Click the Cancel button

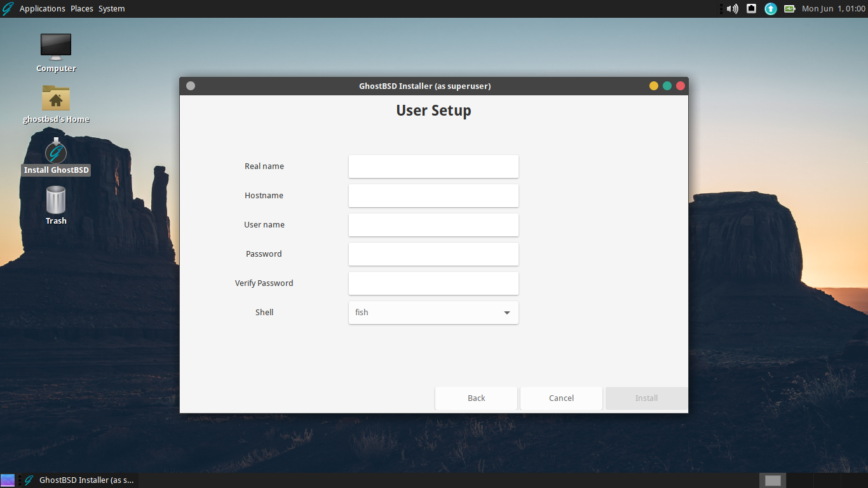point(561,398)
